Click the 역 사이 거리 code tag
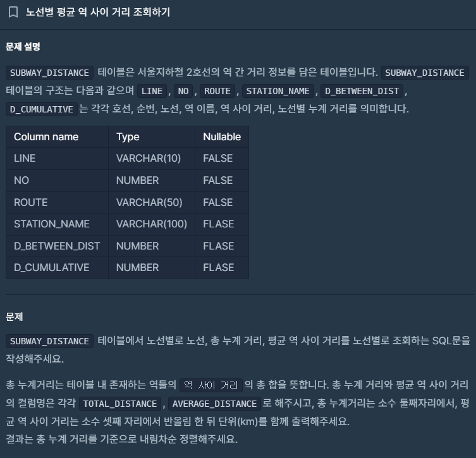This screenshot has height=458, width=476. click(x=211, y=385)
